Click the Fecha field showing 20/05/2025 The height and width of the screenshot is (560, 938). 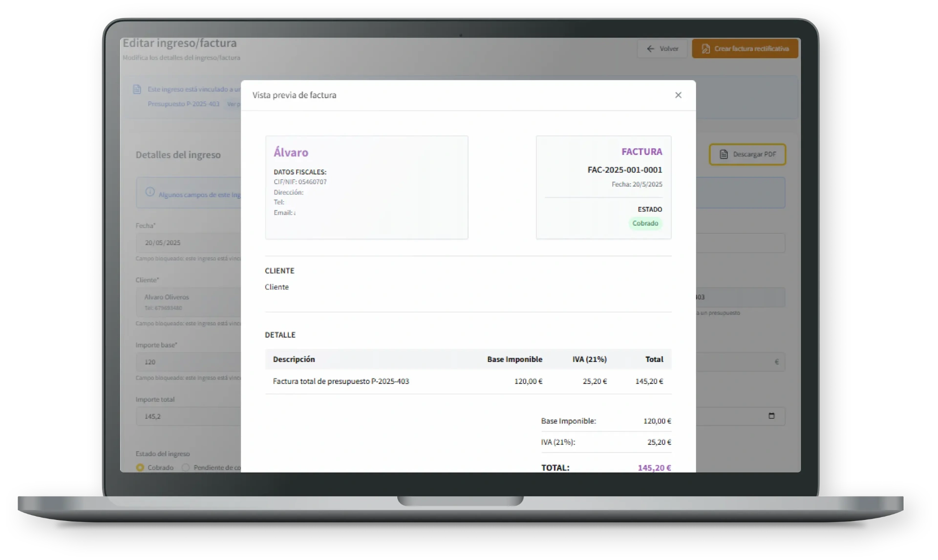(189, 243)
